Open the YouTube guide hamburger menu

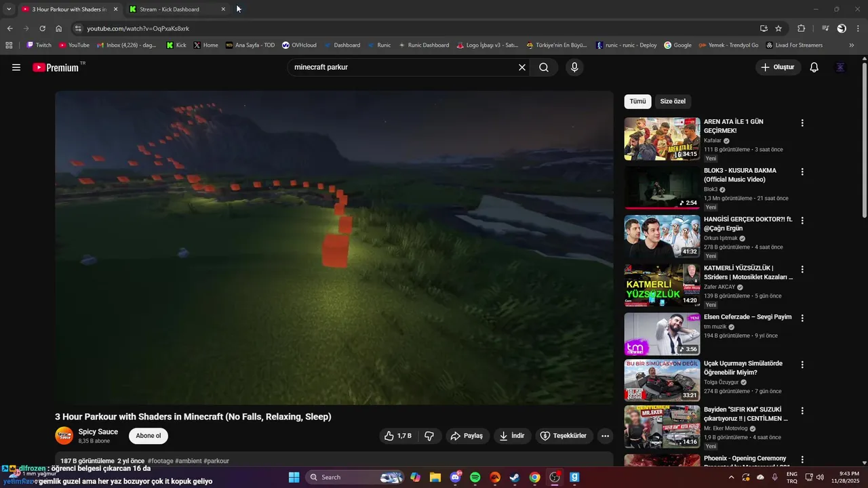pos(16,67)
